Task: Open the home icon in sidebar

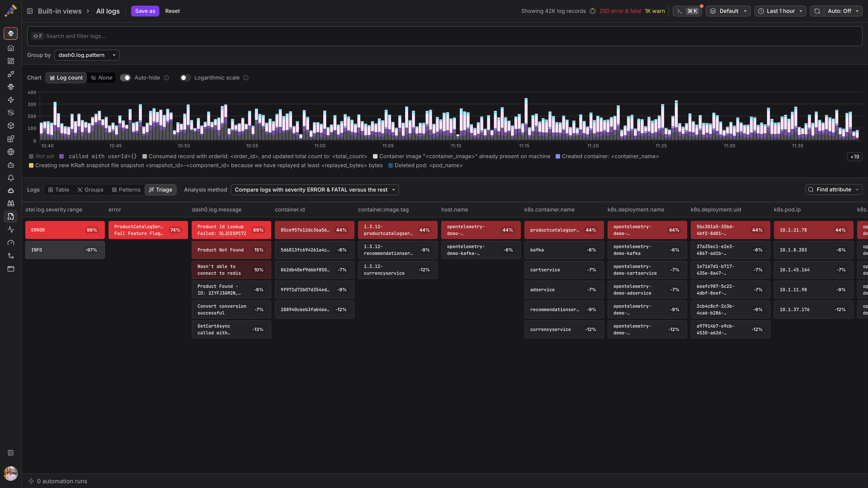Action: click(x=11, y=48)
